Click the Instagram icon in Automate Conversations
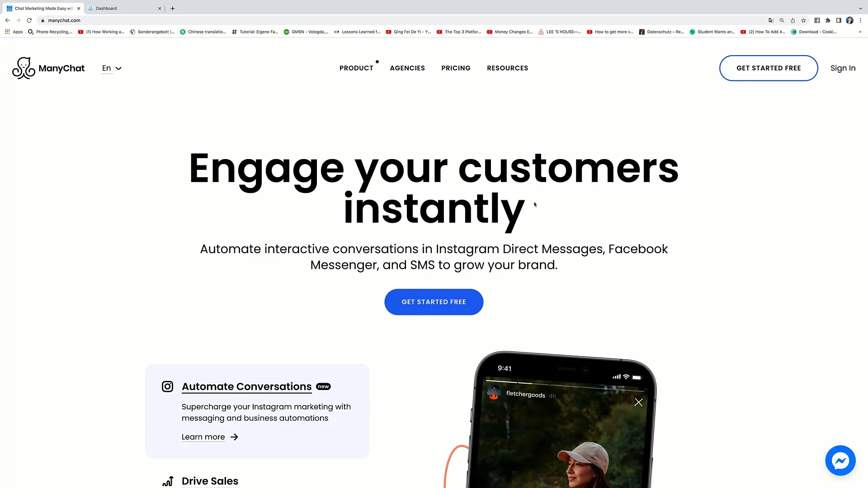The image size is (868, 488). coord(168,386)
